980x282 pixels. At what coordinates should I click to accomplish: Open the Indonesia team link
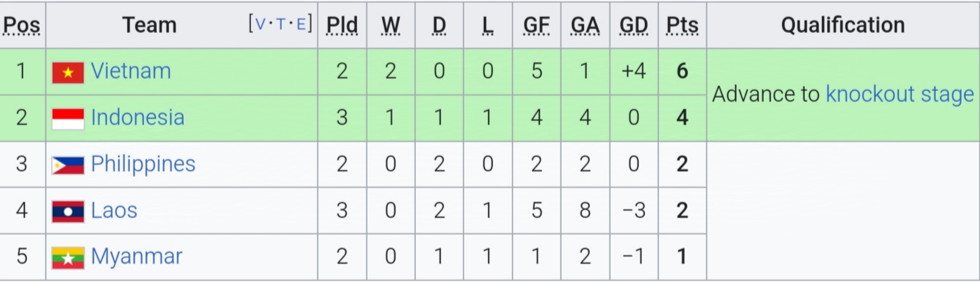click(138, 117)
